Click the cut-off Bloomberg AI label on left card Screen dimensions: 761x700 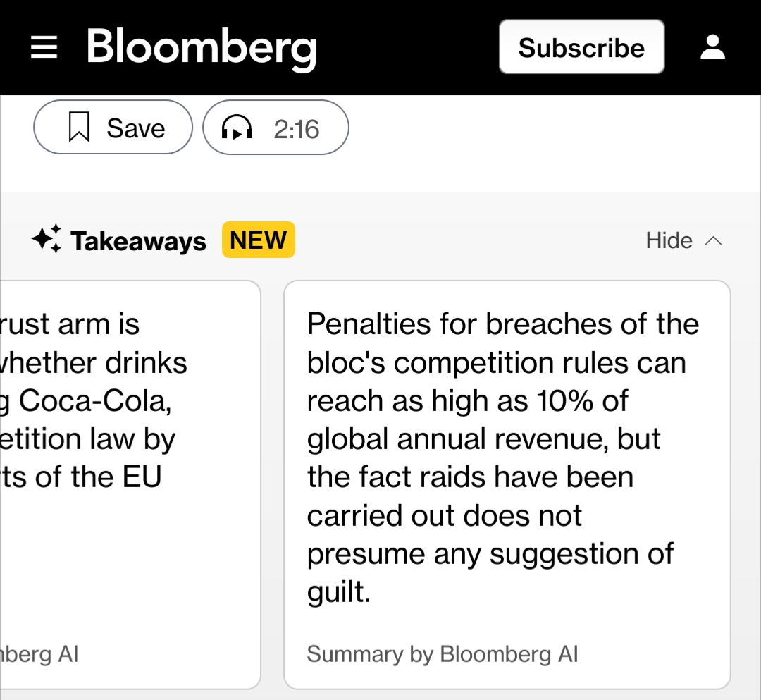(x=39, y=654)
